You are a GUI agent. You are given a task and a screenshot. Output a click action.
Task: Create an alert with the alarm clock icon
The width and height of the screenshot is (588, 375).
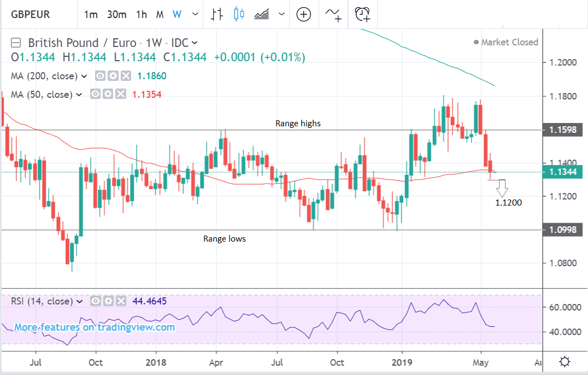tap(362, 15)
